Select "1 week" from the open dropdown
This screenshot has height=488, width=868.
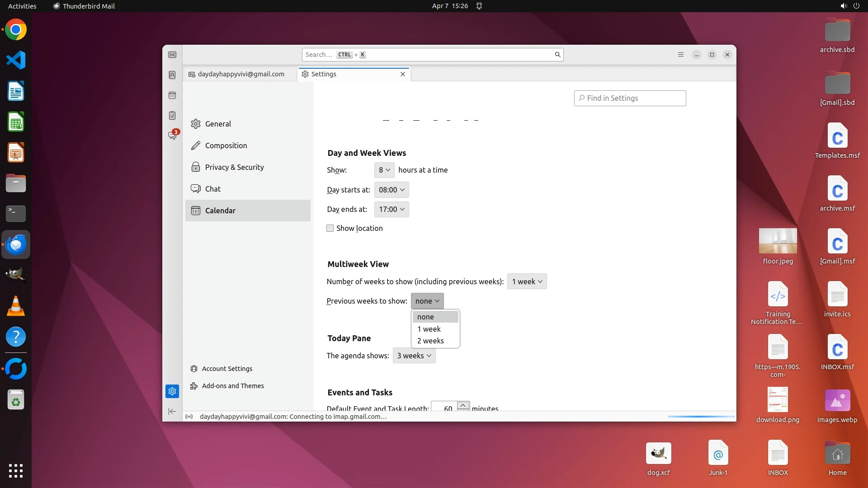click(x=429, y=329)
